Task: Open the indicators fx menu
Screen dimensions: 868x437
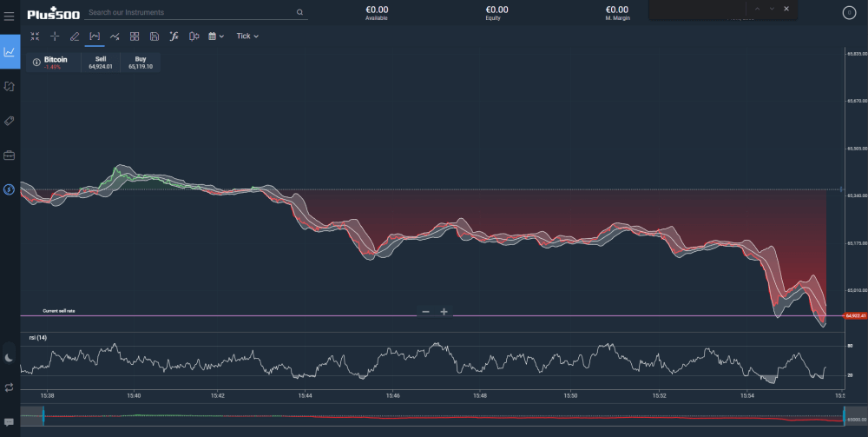Action: point(174,36)
